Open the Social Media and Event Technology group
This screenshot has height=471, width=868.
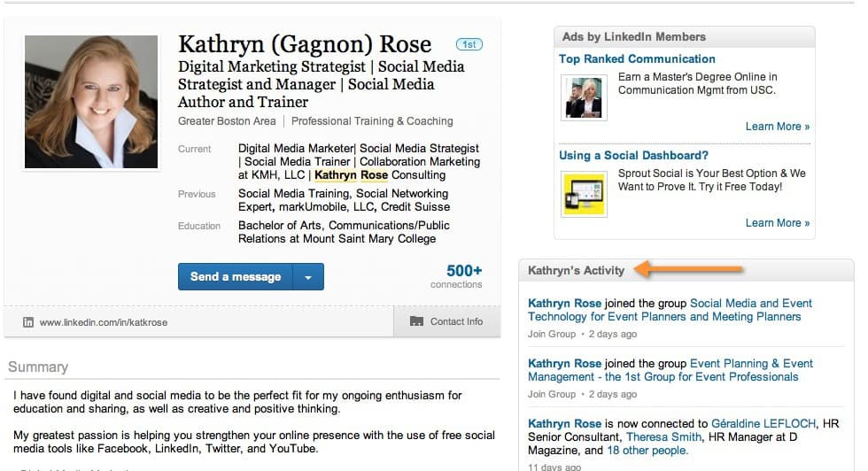coord(669,310)
